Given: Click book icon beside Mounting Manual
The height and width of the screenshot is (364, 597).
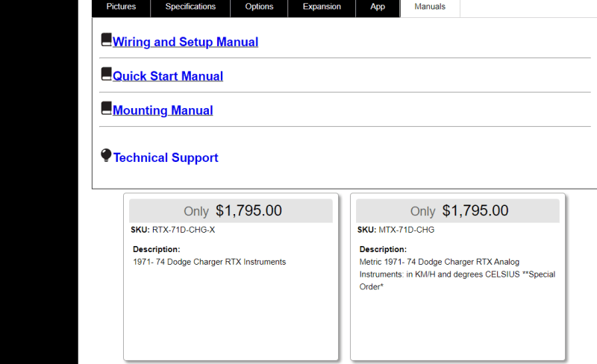Looking at the screenshot, I should pyautogui.click(x=106, y=108).
